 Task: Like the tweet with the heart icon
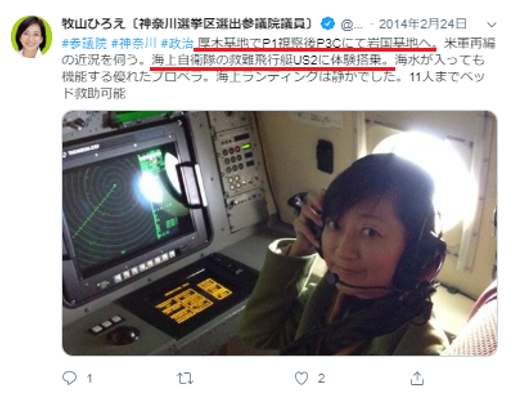(301, 378)
